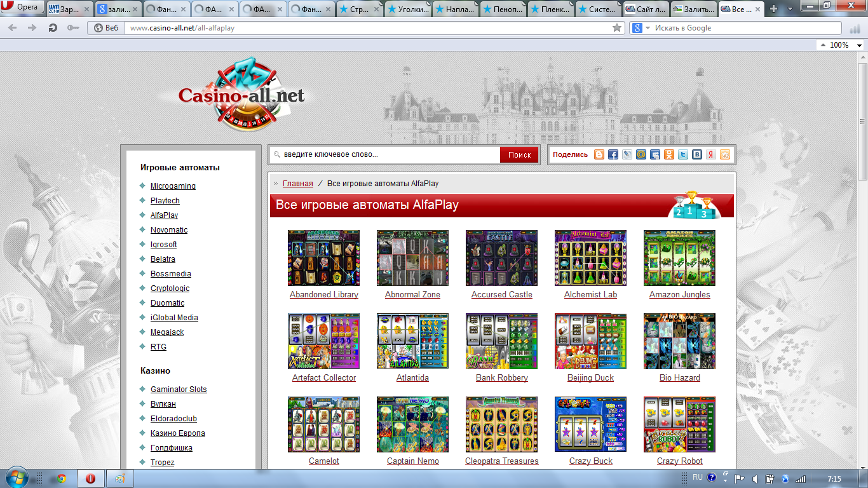Click the Веб site info badge

(106, 28)
